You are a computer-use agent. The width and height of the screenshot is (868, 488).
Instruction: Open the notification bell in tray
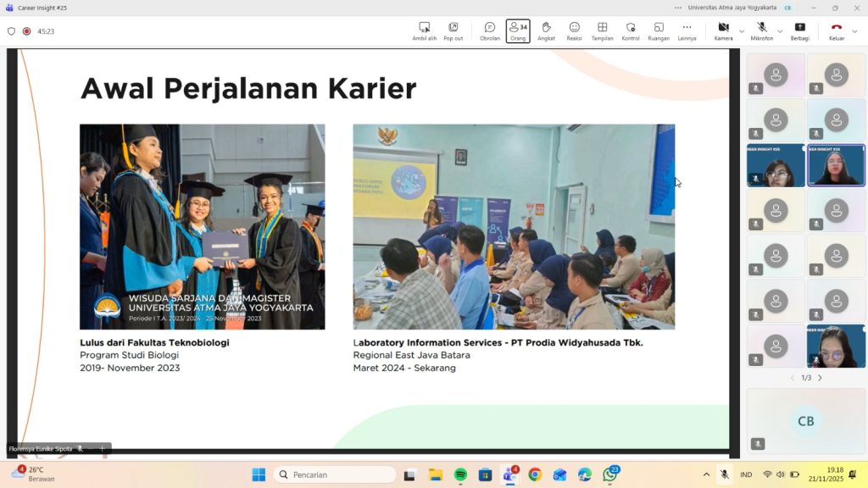coord(853,474)
